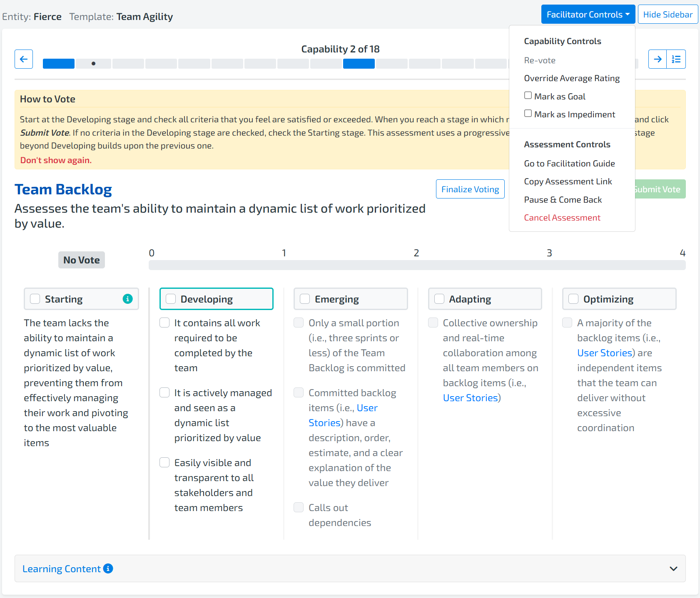Click the Learning Content link
This screenshot has height=598, width=700.
point(62,569)
